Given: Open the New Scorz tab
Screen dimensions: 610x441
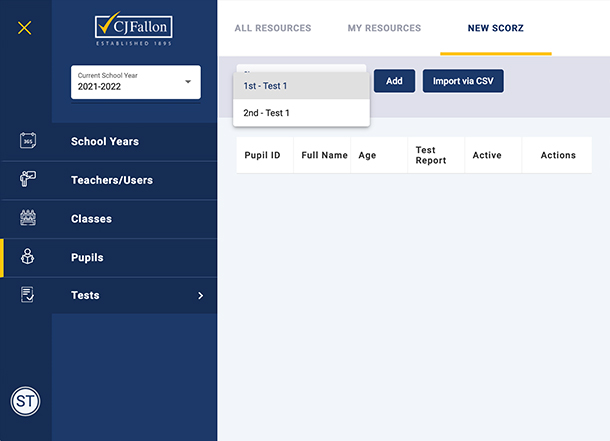Looking at the screenshot, I should pos(496,28).
